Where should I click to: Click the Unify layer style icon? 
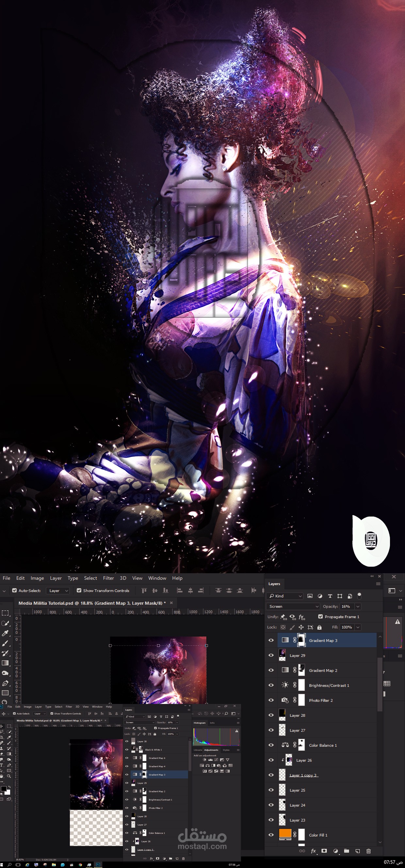click(x=302, y=617)
